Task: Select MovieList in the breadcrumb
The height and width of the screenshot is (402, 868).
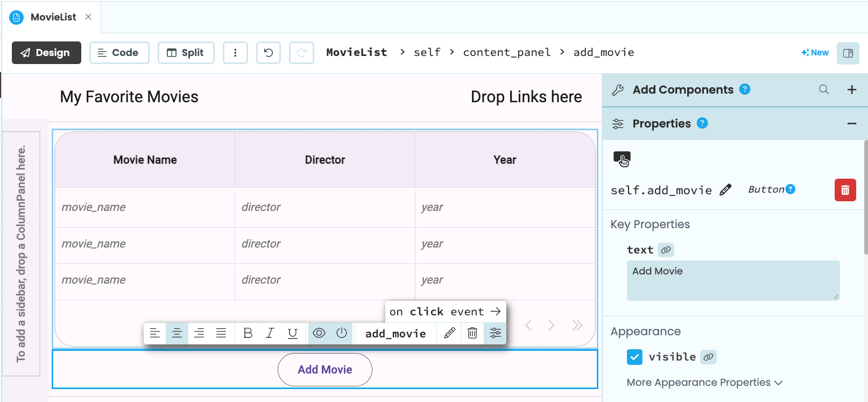Action: tap(356, 52)
